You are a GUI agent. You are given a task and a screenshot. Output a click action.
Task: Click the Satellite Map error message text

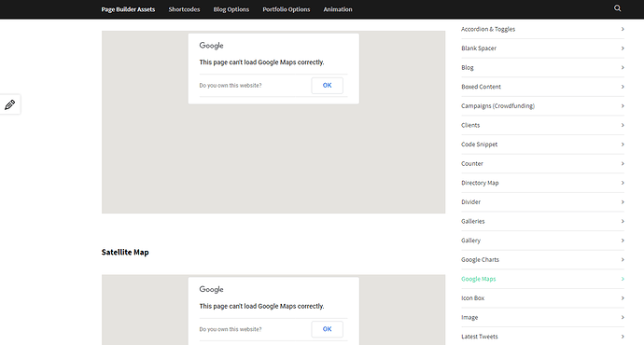click(261, 306)
